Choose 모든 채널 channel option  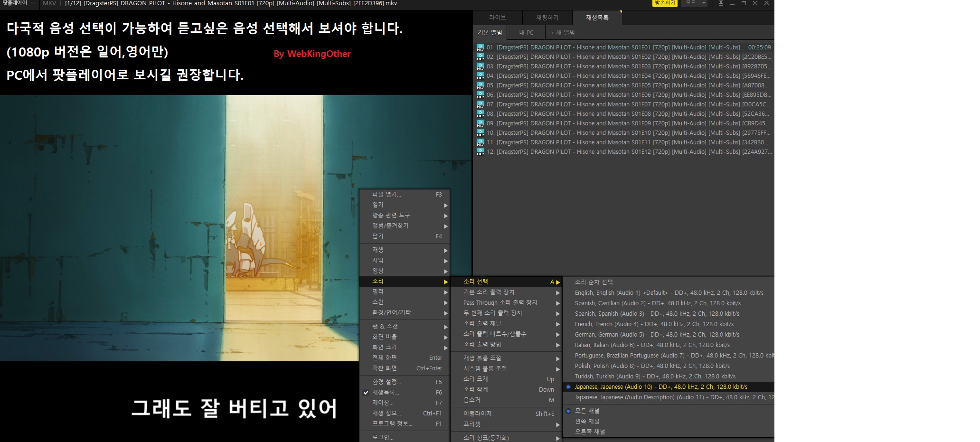pyautogui.click(x=668, y=411)
